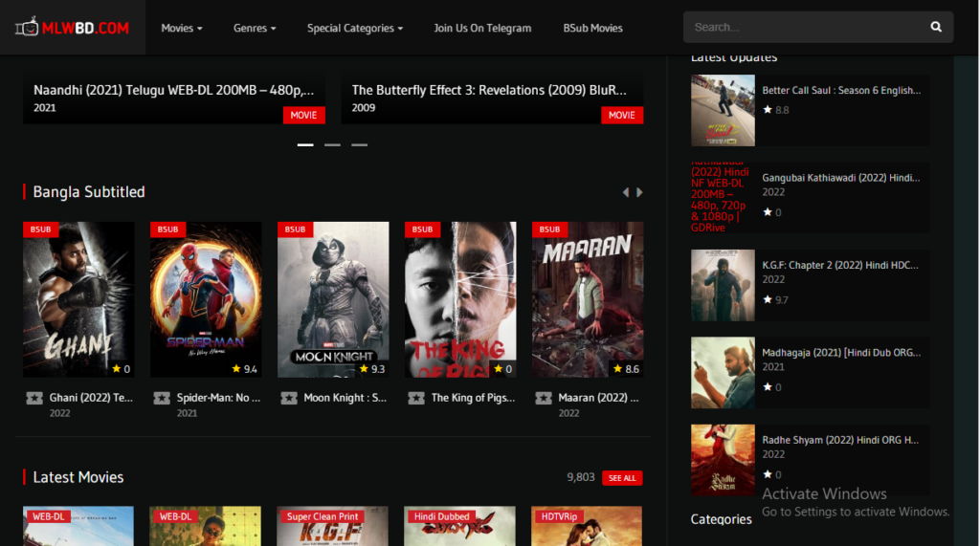The image size is (980, 546).
Task: Open HDTVRip movie poster
Action: [x=587, y=526]
